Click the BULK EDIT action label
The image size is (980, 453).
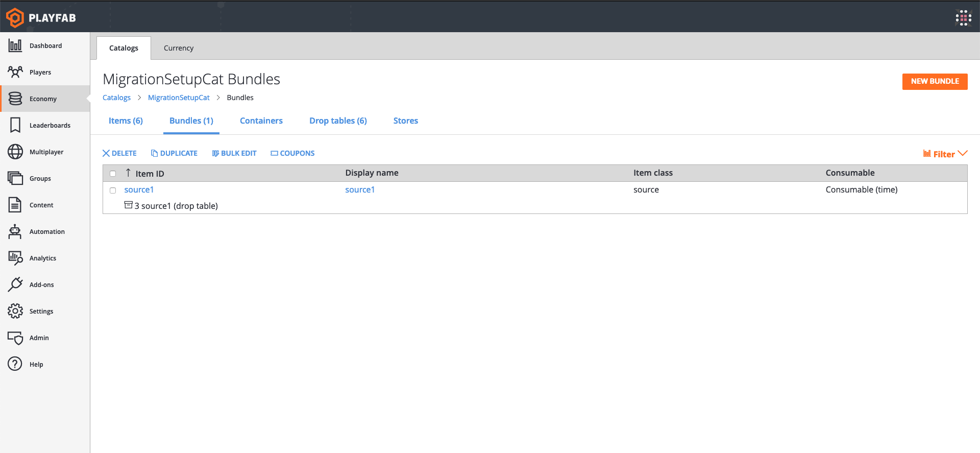[x=239, y=153]
